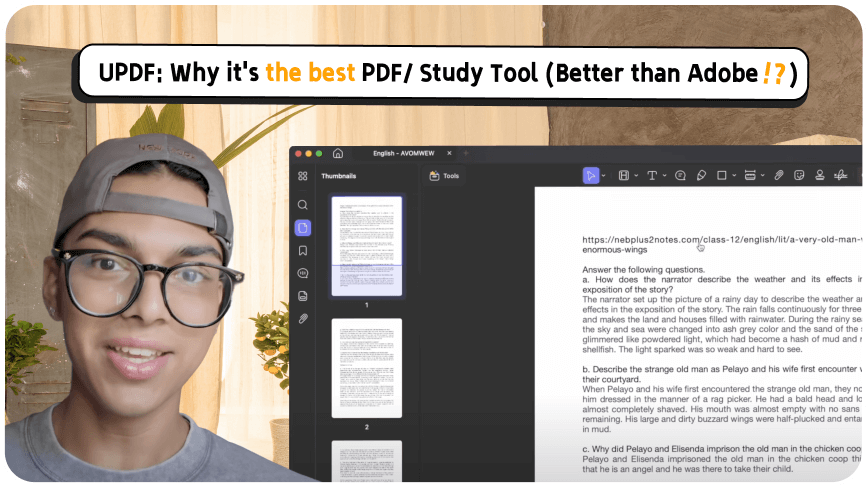Click the macOS green fullscreen window button
The width and height of the screenshot is (867, 486).
coord(319,153)
